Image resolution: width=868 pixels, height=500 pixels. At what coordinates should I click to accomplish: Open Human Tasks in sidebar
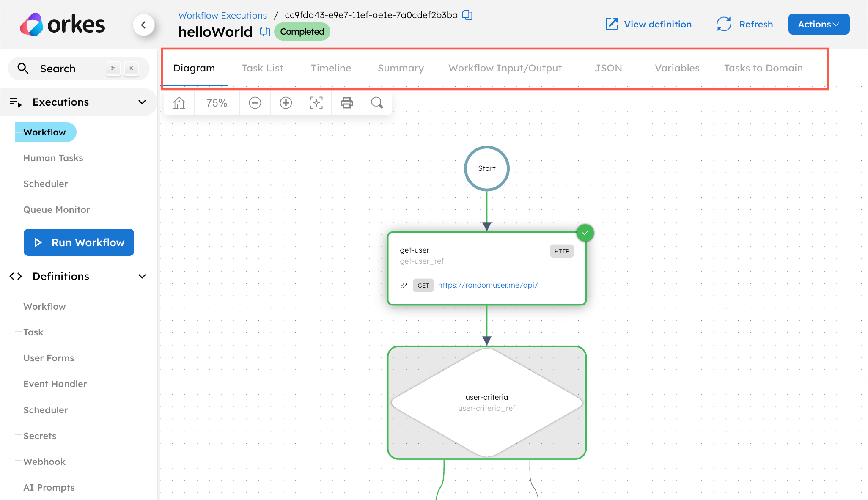click(x=53, y=158)
